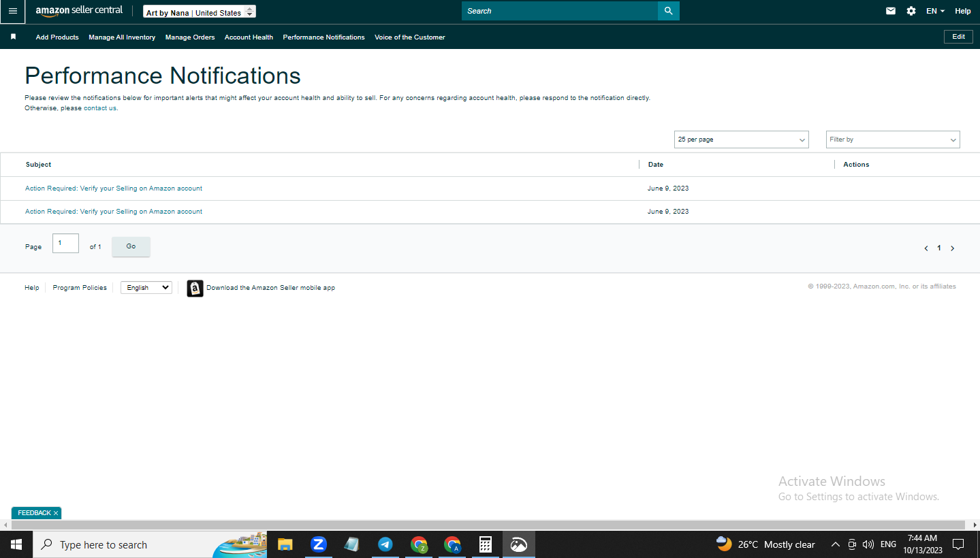This screenshot has height=558, width=980.
Task: Click the ENG input language indicator
Action: (x=888, y=544)
